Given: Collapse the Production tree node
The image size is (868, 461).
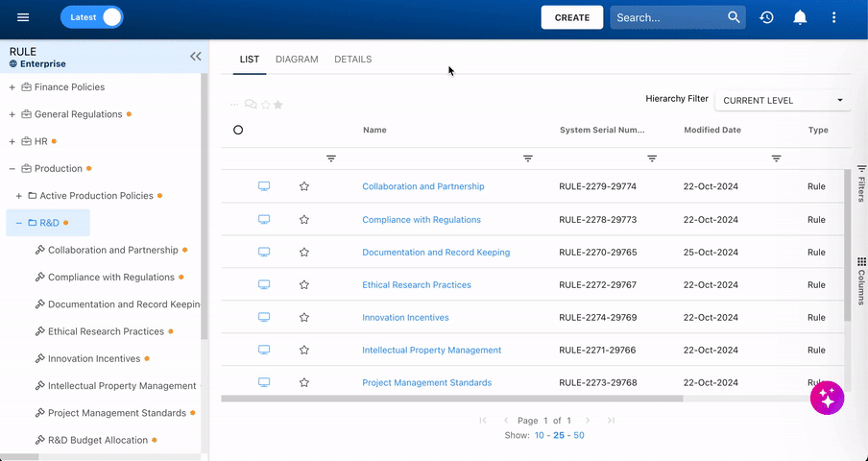Looking at the screenshot, I should [x=12, y=169].
